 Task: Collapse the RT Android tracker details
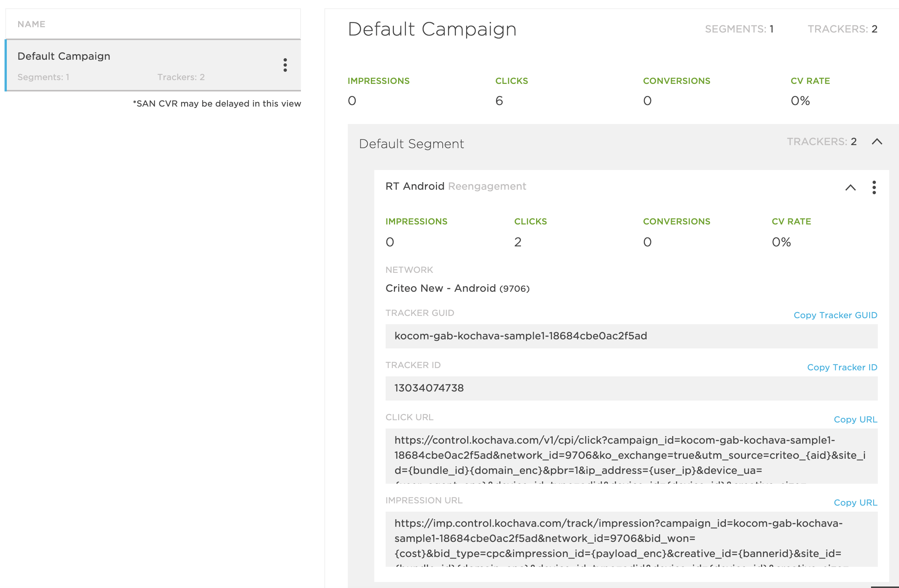(x=851, y=187)
